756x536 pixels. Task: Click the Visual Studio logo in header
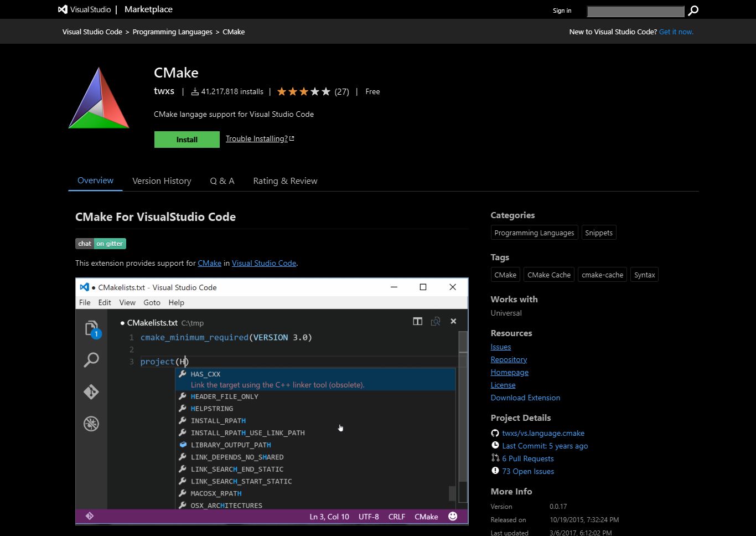point(84,9)
